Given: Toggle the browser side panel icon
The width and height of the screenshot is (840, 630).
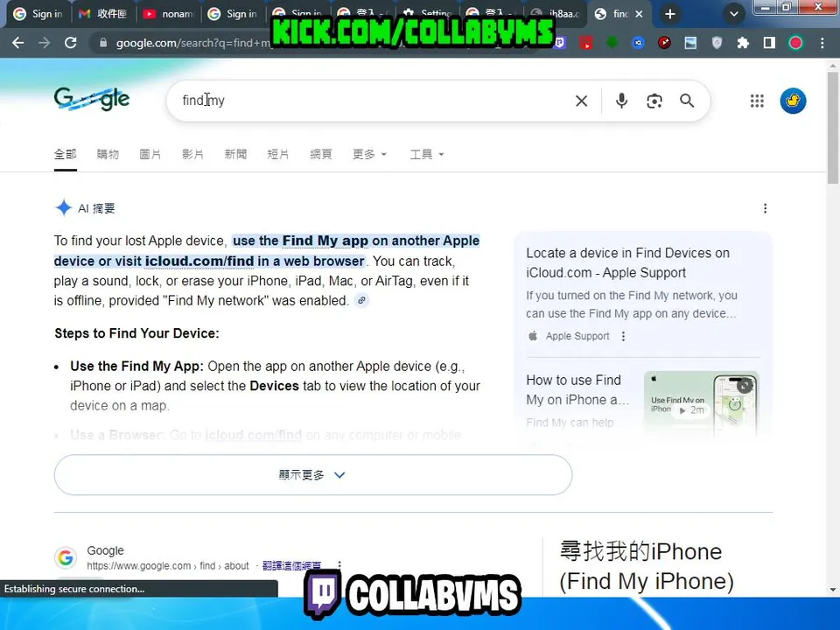Looking at the screenshot, I should click(x=769, y=43).
